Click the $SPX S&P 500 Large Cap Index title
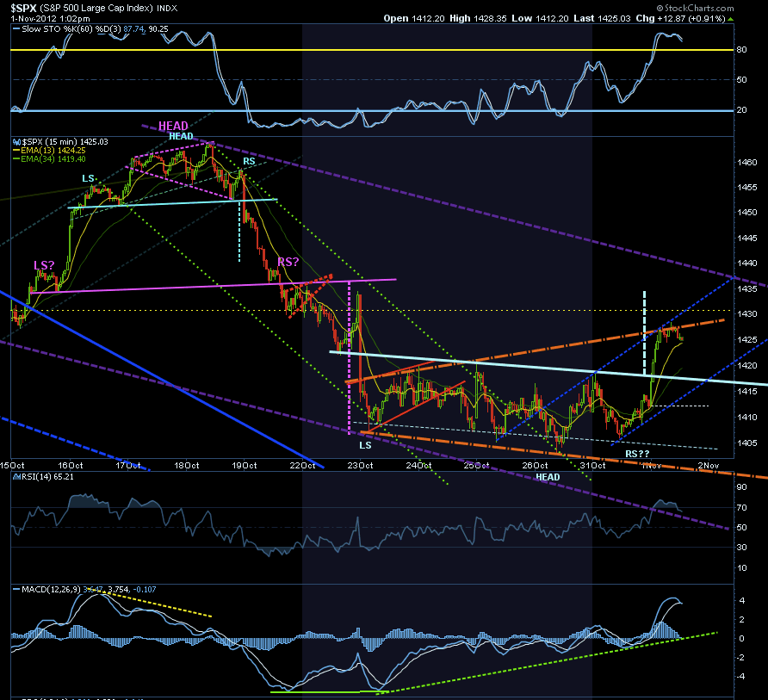Image resolution: width=768 pixels, height=700 pixels. pos(94,8)
